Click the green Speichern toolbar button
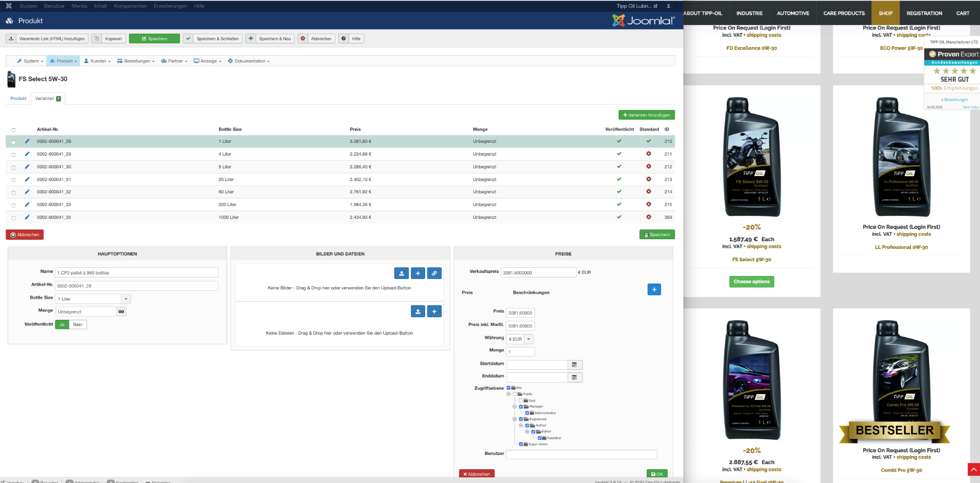Screen dimensions: 980x483 [154, 39]
